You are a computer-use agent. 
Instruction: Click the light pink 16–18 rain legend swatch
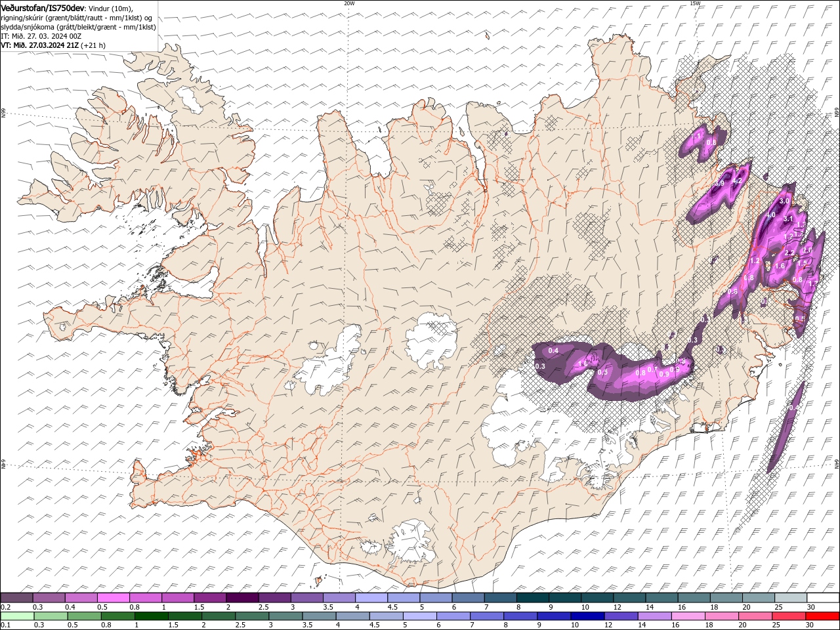point(688,616)
